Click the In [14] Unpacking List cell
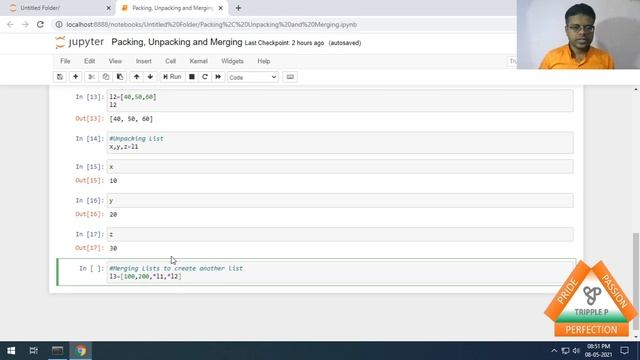This screenshot has width=640, height=360. tap(340, 142)
